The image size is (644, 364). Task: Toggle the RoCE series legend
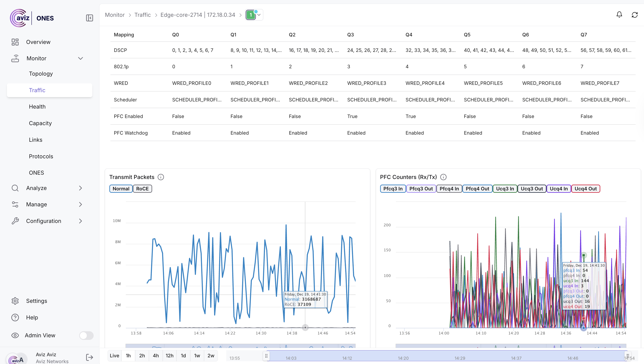click(142, 189)
